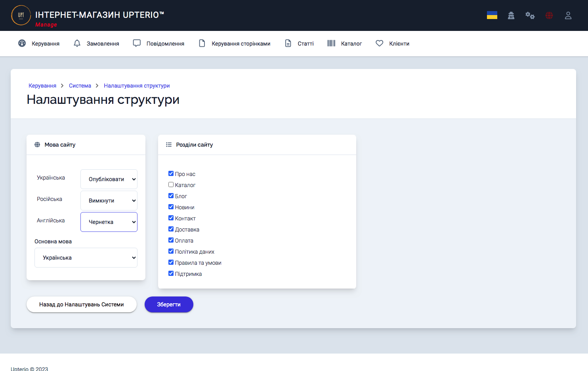Open the user profile icon
Viewport: 588px width, 371px height.
coord(568,15)
